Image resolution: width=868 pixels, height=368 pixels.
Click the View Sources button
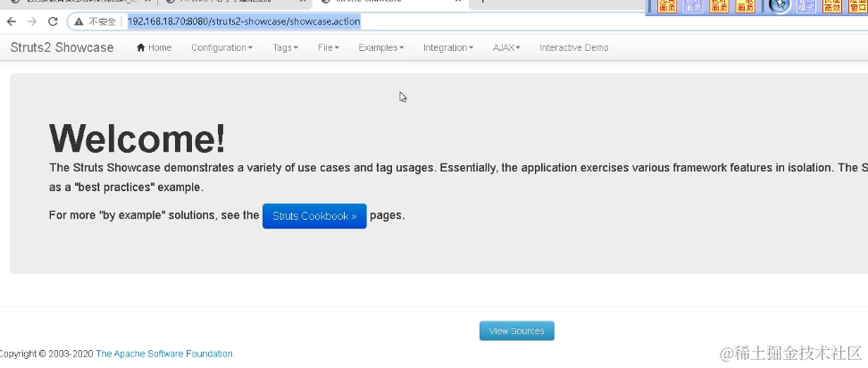coord(516,330)
